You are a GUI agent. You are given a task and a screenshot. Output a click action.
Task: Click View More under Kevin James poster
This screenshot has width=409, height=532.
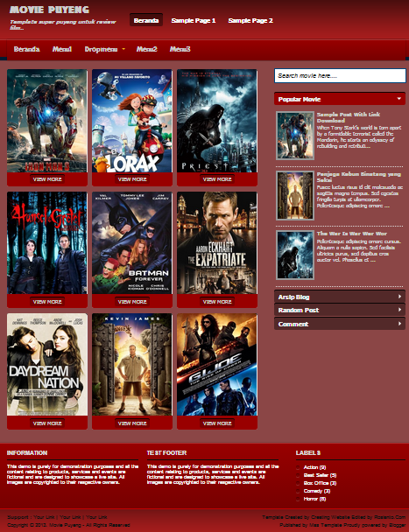[x=132, y=423]
